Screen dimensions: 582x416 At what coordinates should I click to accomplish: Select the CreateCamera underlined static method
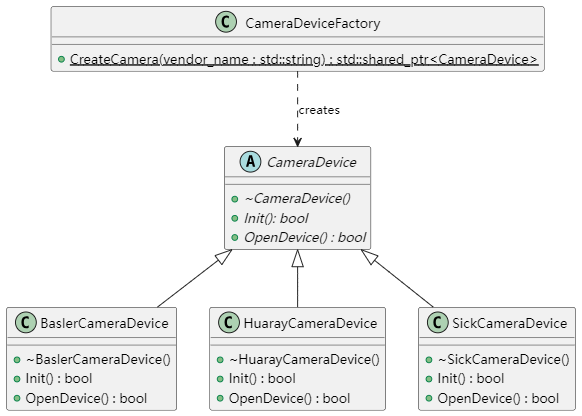pyautogui.click(x=304, y=59)
